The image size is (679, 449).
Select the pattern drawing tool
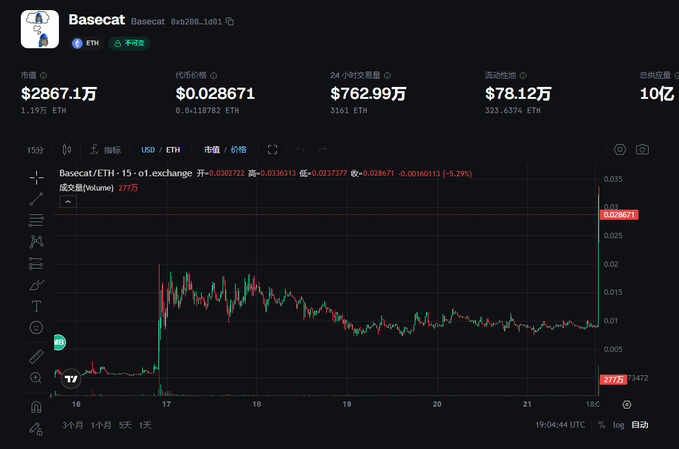36,242
